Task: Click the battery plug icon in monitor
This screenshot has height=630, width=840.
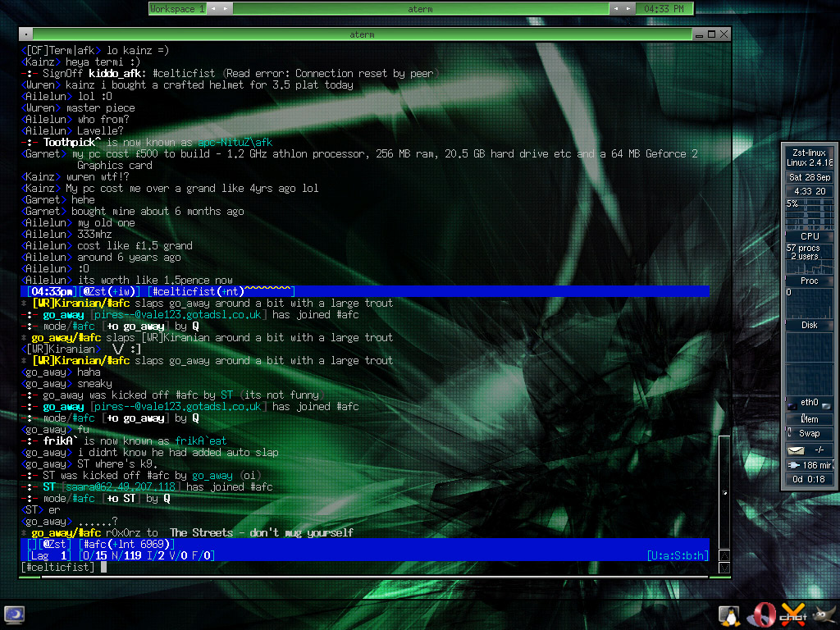Action: pyautogui.click(x=793, y=465)
